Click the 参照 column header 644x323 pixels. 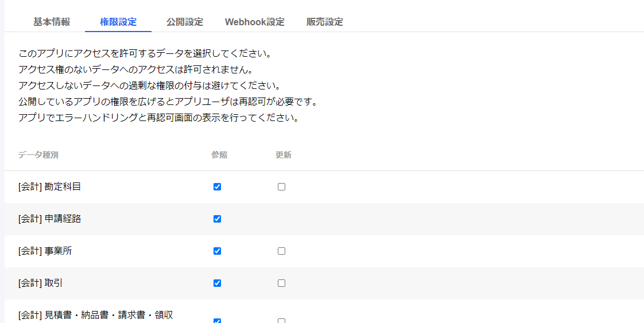click(219, 155)
